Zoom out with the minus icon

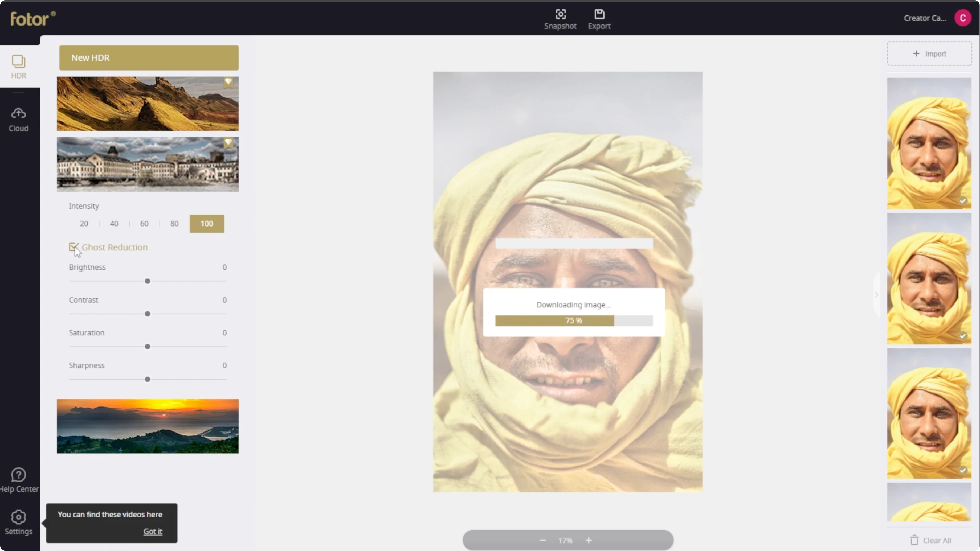(542, 540)
